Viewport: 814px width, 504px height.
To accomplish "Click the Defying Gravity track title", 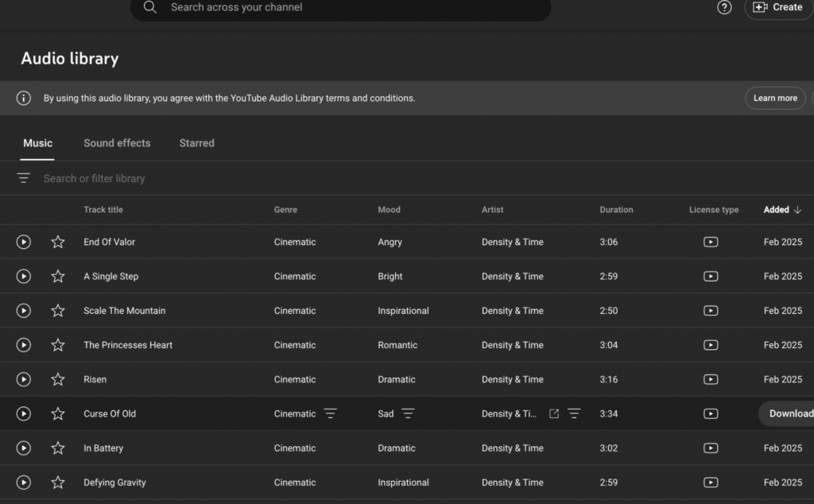I will click(x=114, y=483).
